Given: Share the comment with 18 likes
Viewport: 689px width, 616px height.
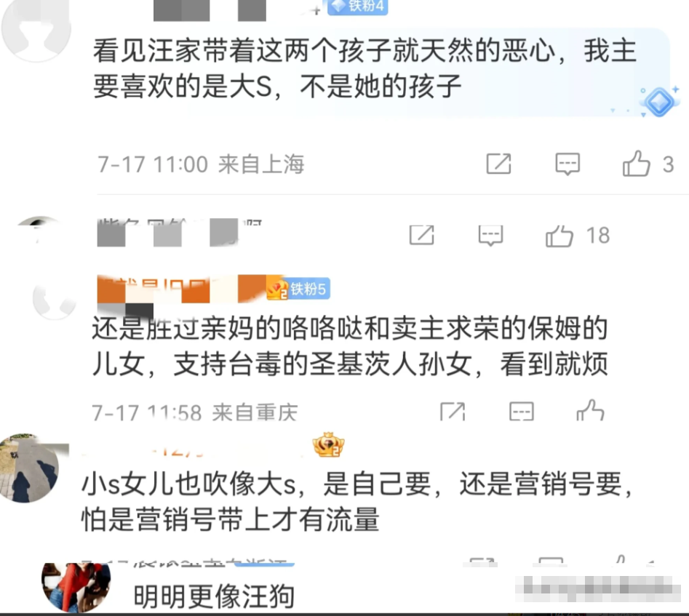Looking at the screenshot, I should 421,235.
